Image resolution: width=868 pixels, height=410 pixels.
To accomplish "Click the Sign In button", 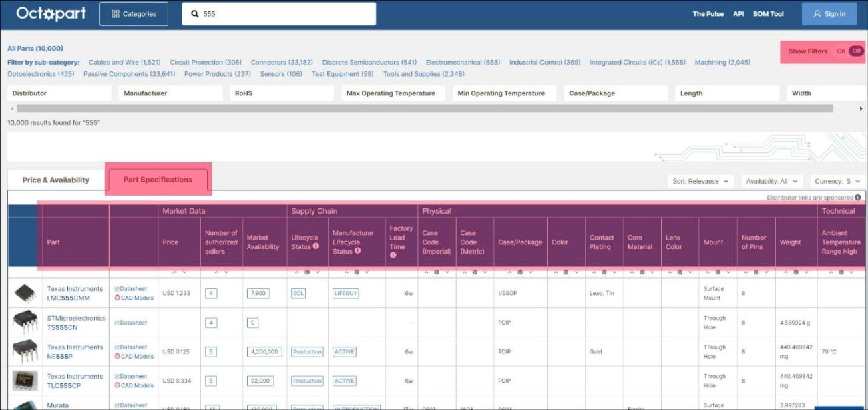I will click(x=829, y=14).
